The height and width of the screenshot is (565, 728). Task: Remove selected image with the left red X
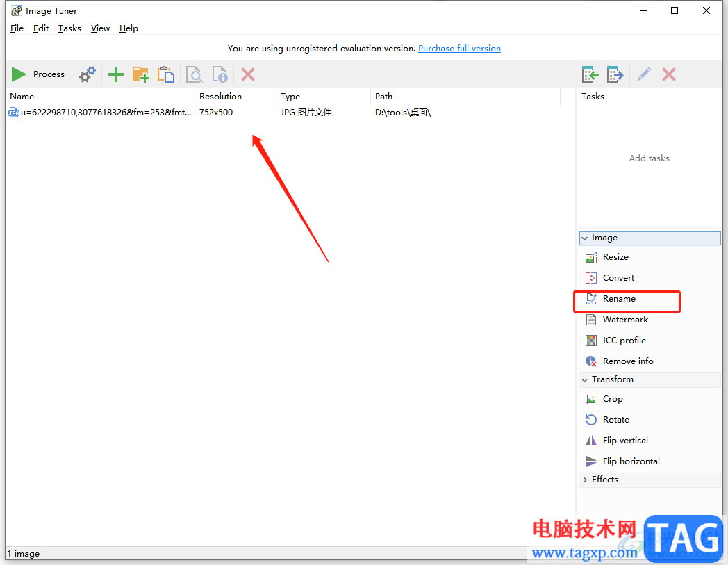pyautogui.click(x=248, y=74)
